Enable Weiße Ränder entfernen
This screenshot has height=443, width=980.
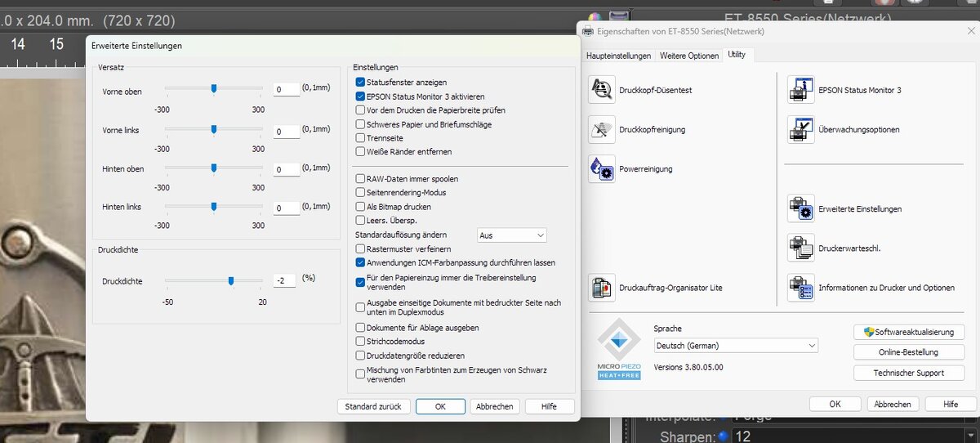coord(360,152)
